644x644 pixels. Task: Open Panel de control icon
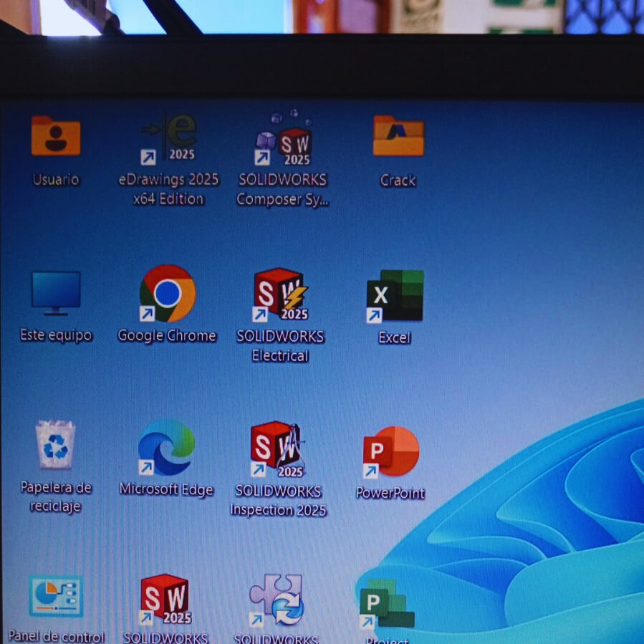57,596
